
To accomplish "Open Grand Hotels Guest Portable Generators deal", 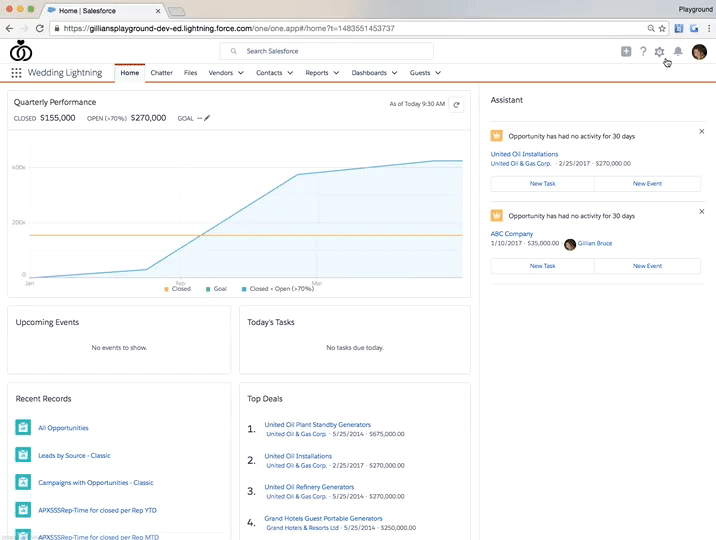I will [323, 519].
